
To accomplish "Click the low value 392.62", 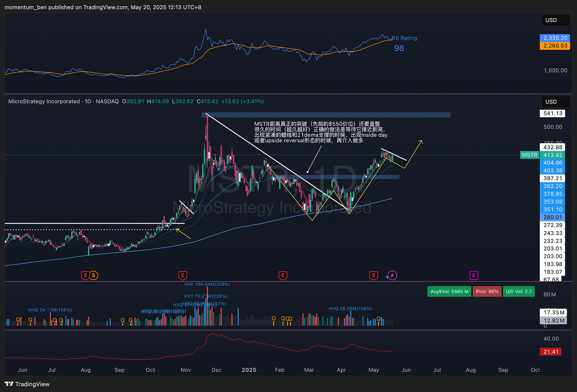I will pyautogui.click(x=185, y=101).
